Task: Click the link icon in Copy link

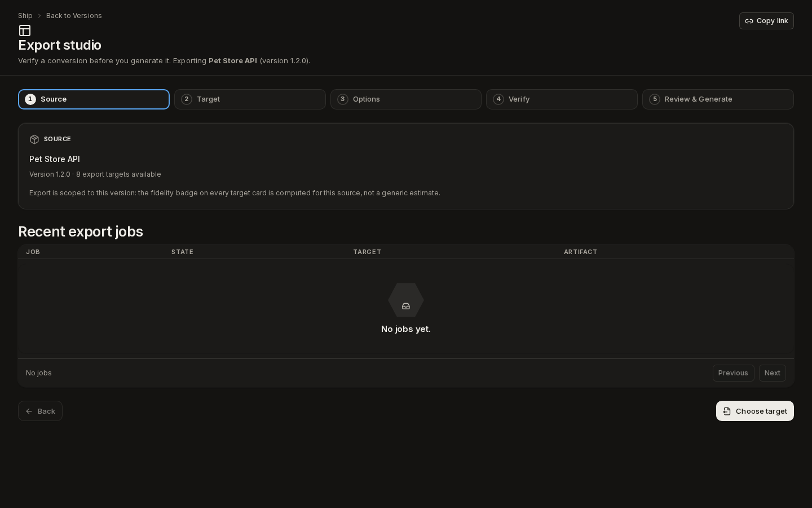Action: point(749,21)
